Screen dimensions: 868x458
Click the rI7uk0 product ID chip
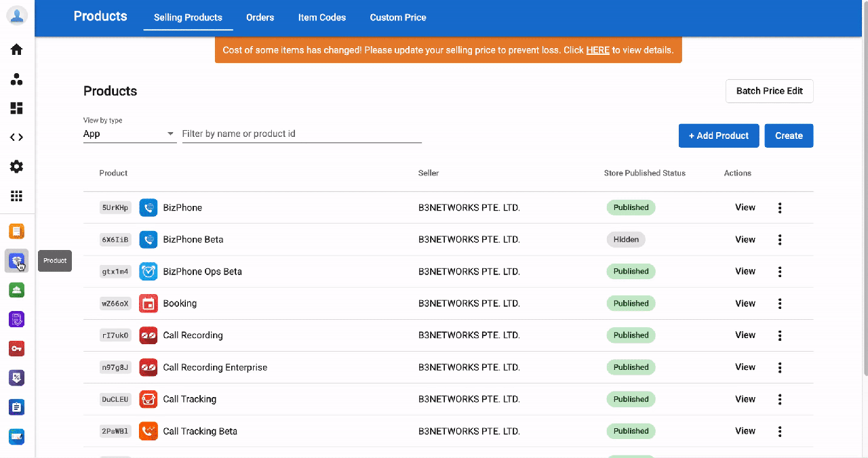point(115,335)
